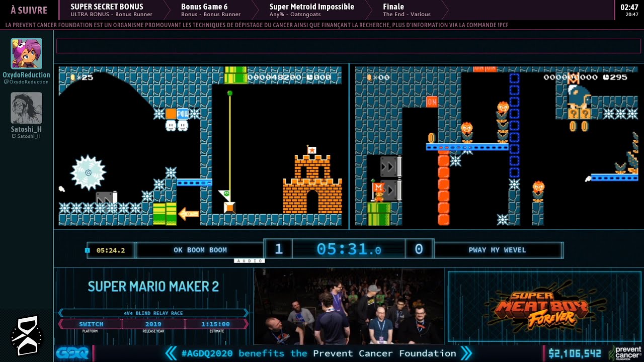Click the stacked piranha plant near dotted blocks
The width and height of the screenshot is (644, 362).
pos(502,122)
